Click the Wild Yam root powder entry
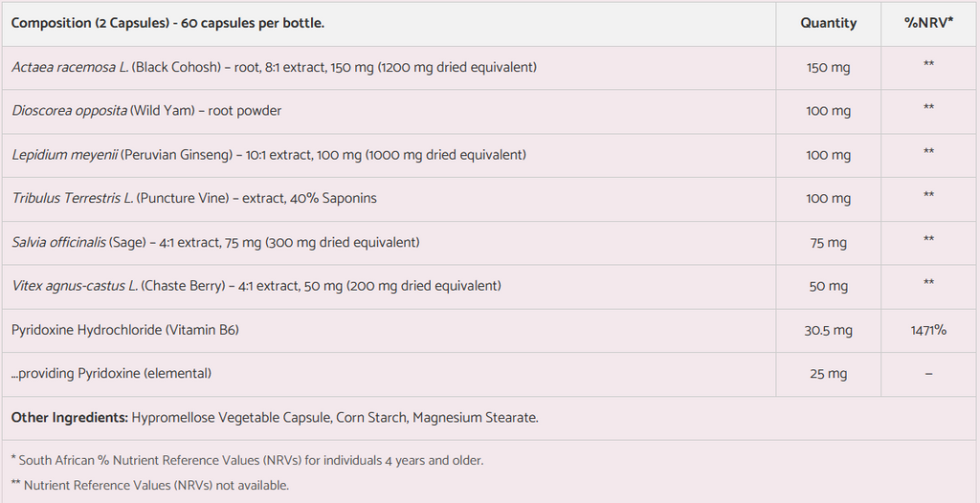This screenshot has width=980, height=503. [146, 111]
